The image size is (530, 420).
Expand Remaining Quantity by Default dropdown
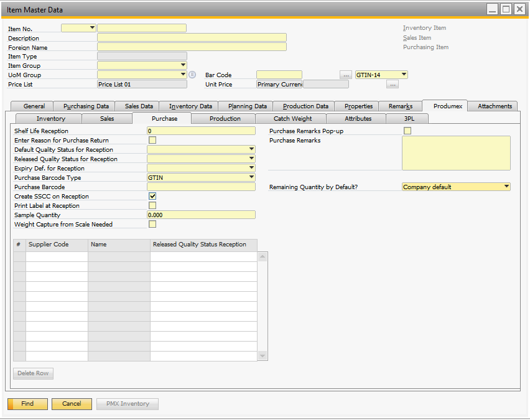pyautogui.click(x=506, y=187)
